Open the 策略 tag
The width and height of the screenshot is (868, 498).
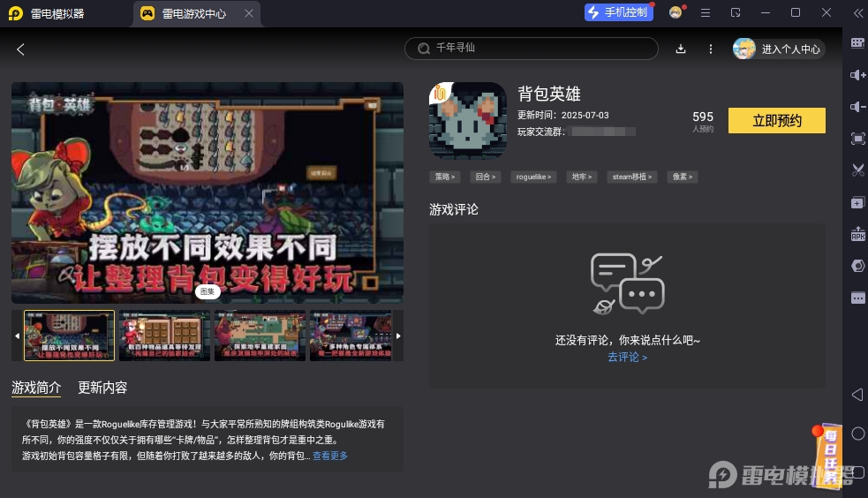tap(444, 177)
